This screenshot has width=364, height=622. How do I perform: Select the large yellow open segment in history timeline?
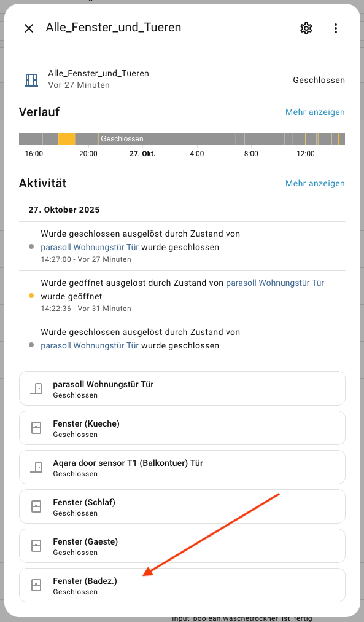click(x=66, y=139)
